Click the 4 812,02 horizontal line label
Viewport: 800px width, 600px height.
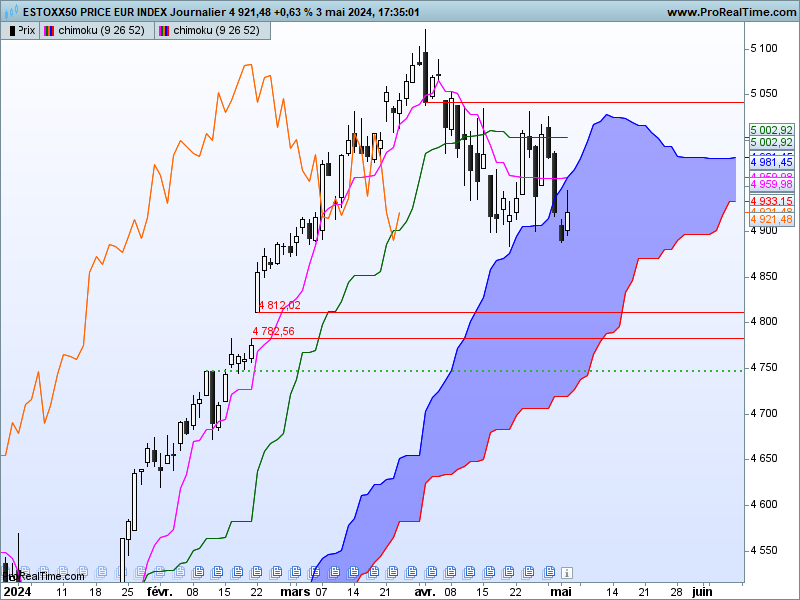click(x=280, y=305)
